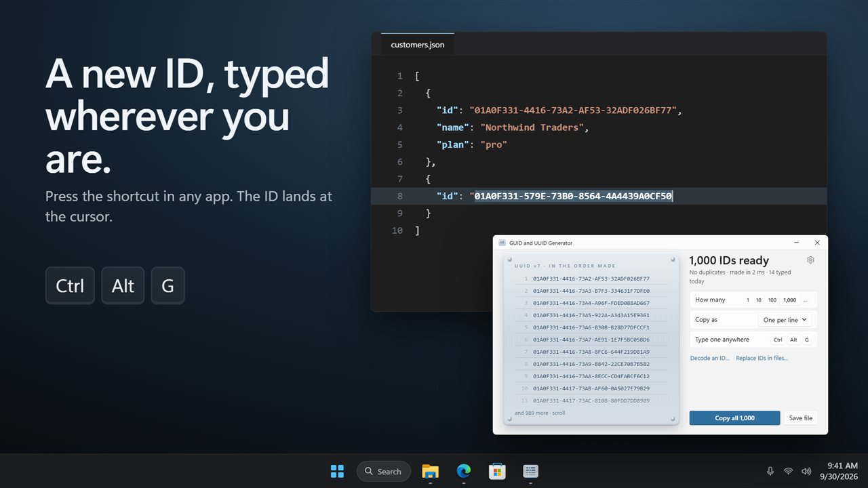Select ID row ending 8108-80FDD7DD8989
The width and height of the screenshot is (868, 488).
[591, 401]
